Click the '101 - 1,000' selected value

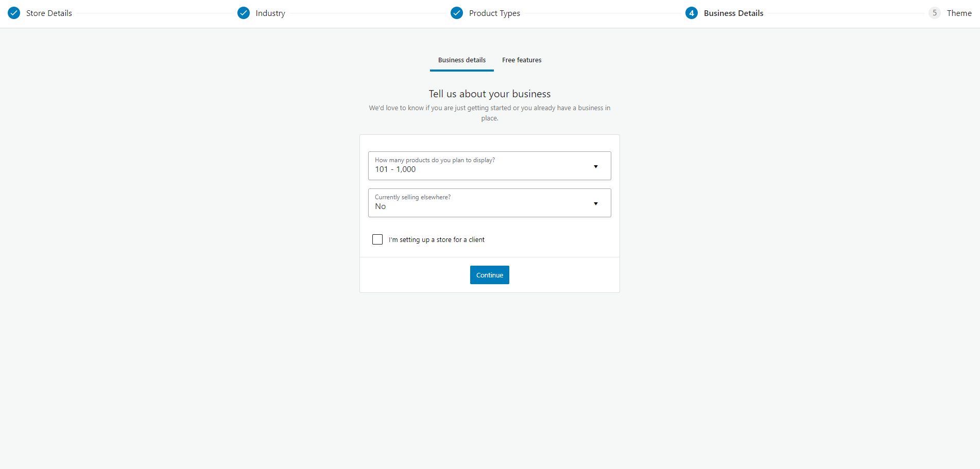pos(395,169)
